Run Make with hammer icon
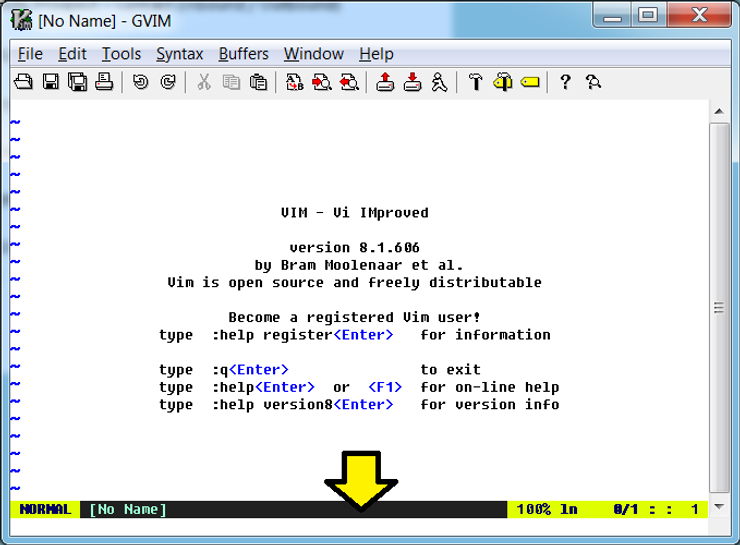Screen dimensions: 740x545 pos(476,82)
